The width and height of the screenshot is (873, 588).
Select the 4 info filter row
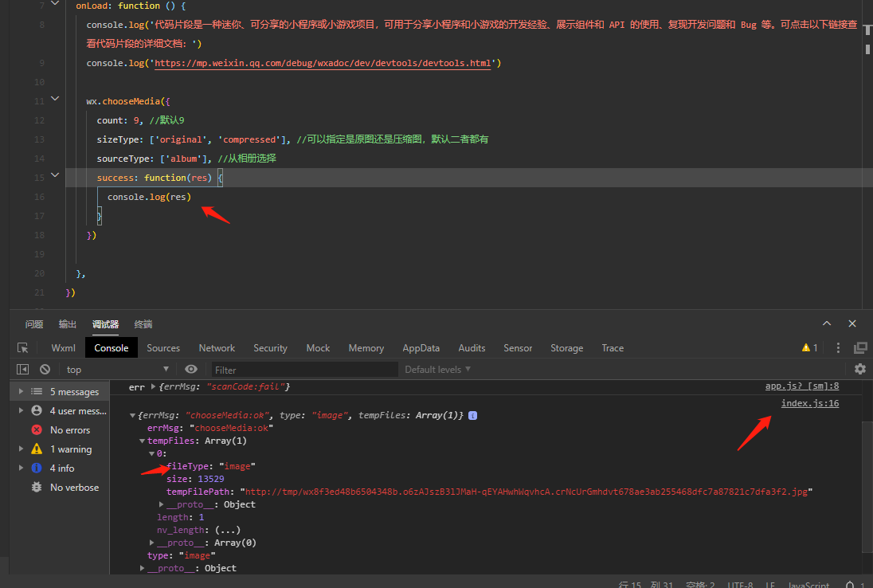(60, 468)
